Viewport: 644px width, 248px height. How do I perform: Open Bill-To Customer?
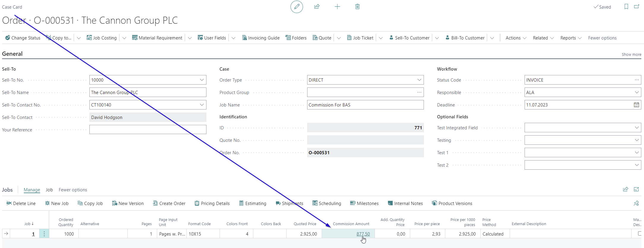tap(465, 38)
